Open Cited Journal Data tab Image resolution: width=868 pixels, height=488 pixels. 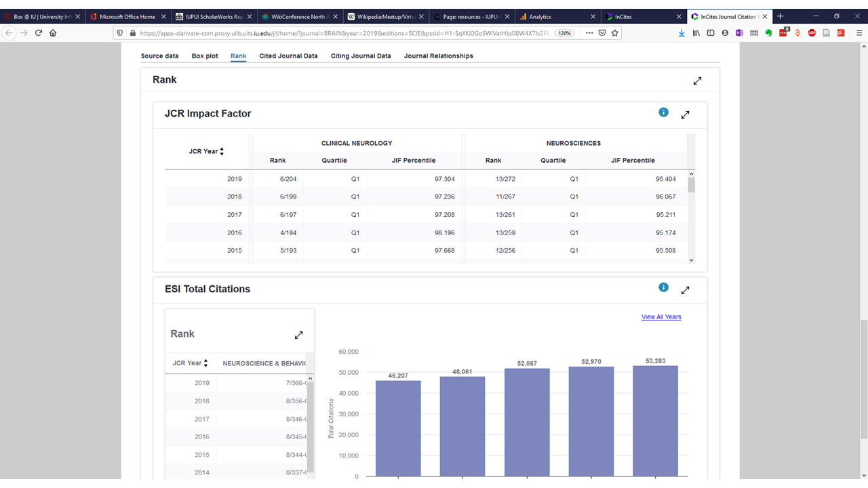[288, 56]
